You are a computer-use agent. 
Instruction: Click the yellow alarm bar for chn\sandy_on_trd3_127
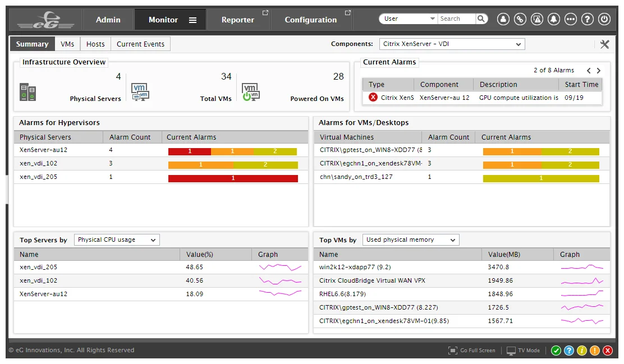pyautogui.click(x=541, y=178)
